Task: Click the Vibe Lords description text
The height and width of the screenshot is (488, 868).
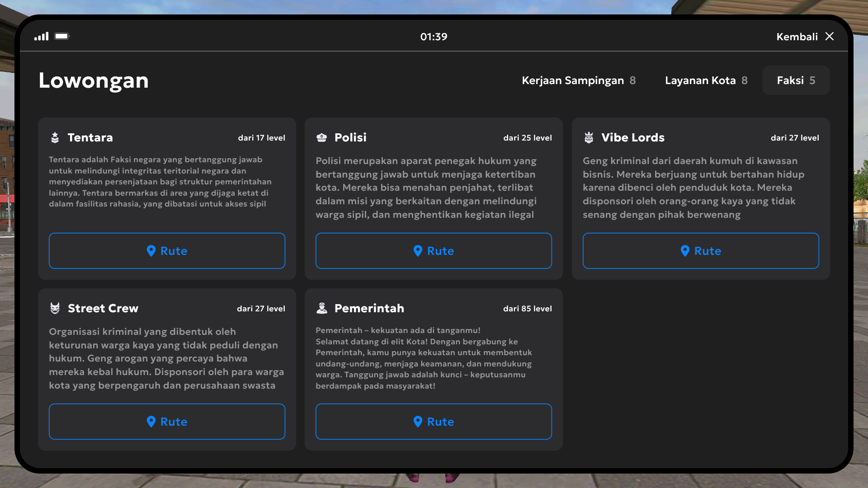Action: click(694, 188)
